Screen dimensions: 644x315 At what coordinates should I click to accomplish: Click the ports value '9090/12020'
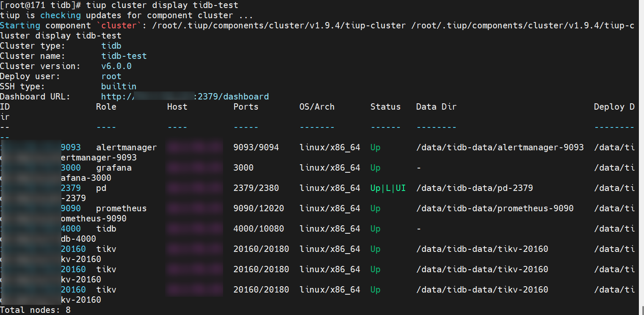259,208
